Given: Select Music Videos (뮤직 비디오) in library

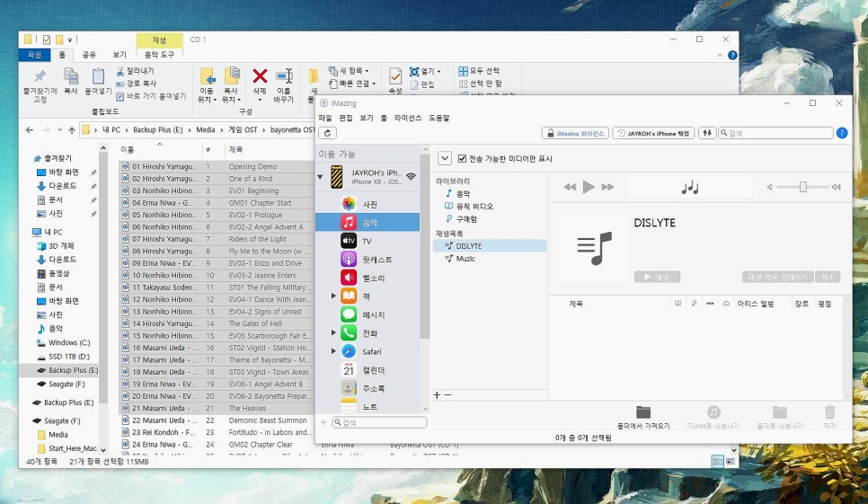Looking at the screenshot, I should (469, 206).
